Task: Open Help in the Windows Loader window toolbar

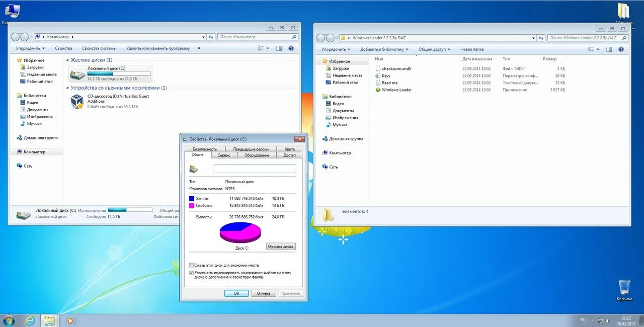Action: [x=621, y=49]
